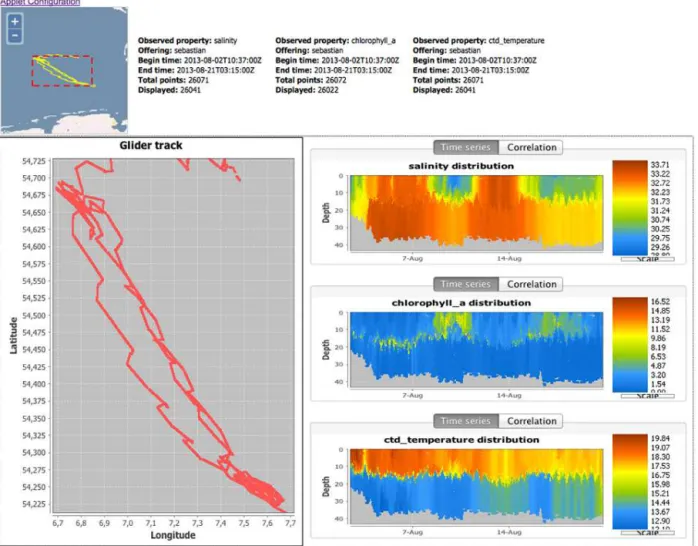
Task: Click the 'chlorophyll_a distribution' chart title
Action: (461, 303)
